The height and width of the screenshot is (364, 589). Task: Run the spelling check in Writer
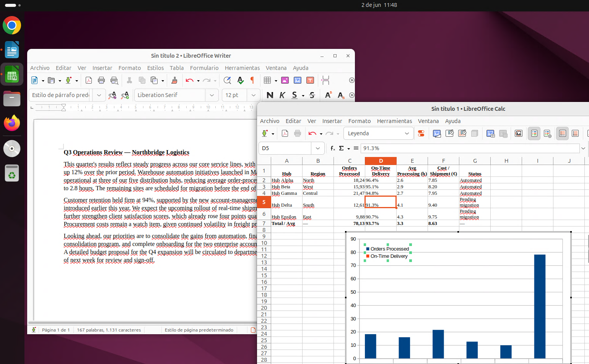pyautogui.click(x=240, y=80)
